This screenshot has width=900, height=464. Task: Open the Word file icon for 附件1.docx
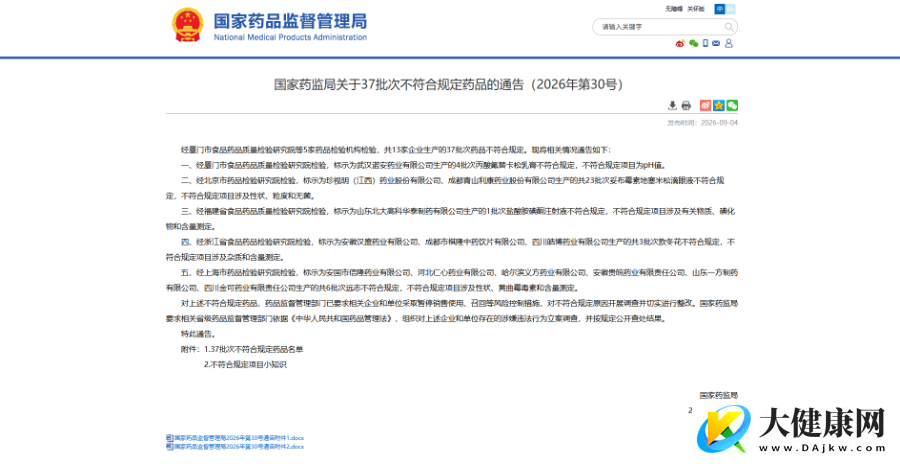[169, 438]
